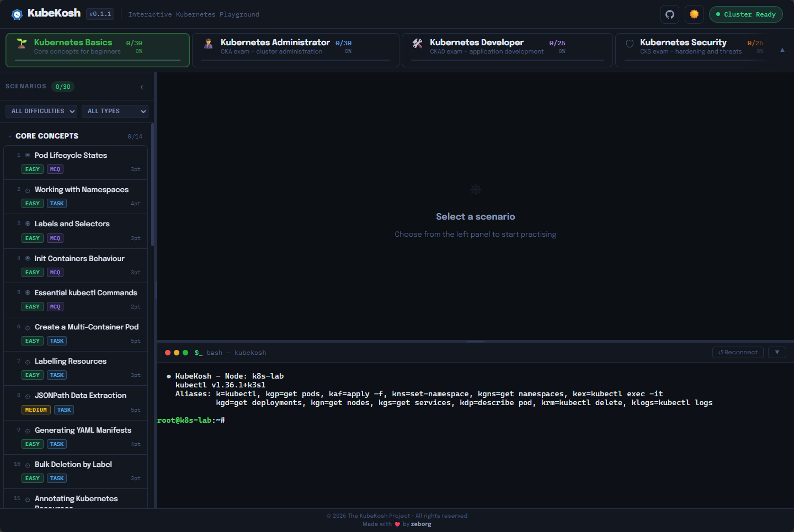Click the EASY badge under Labels and Selectors
The height and width of the screenshot is (532, 794).
tap(33, 238)
